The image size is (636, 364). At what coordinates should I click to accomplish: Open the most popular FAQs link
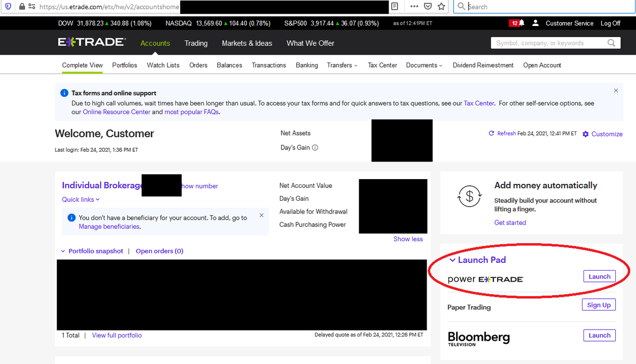click(x=191, y=112)
